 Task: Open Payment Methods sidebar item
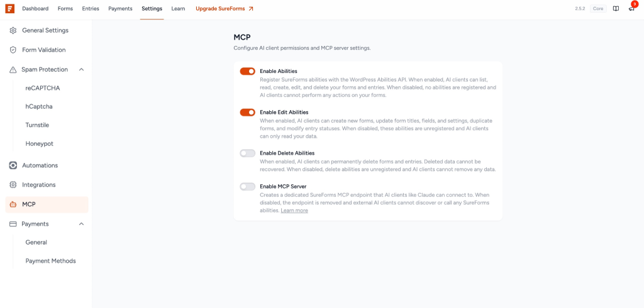[x=50, y=261]
